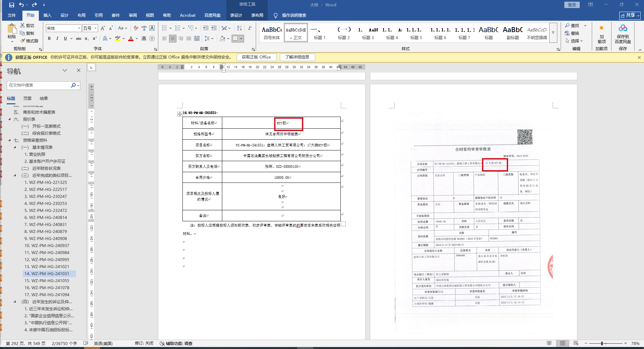Open the navigation pane options dropdown arrow

(65, 70)
